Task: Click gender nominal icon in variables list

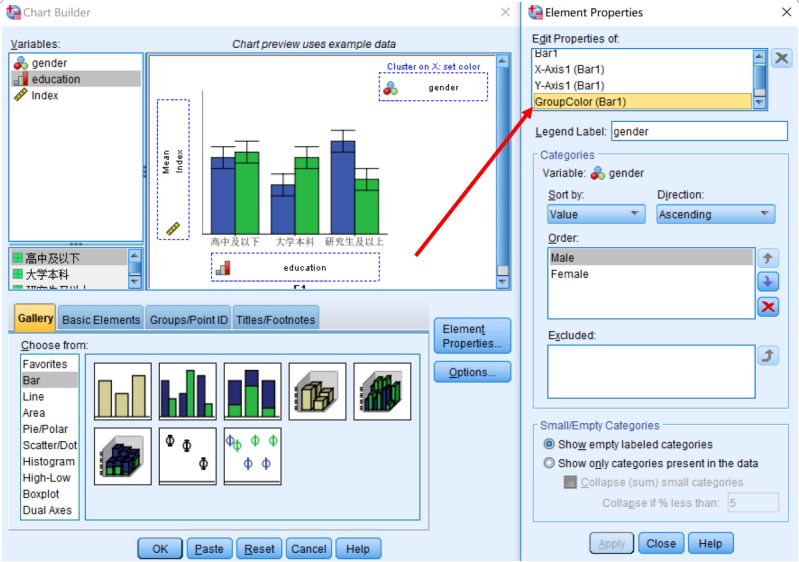Action: (x=21, y=63)
